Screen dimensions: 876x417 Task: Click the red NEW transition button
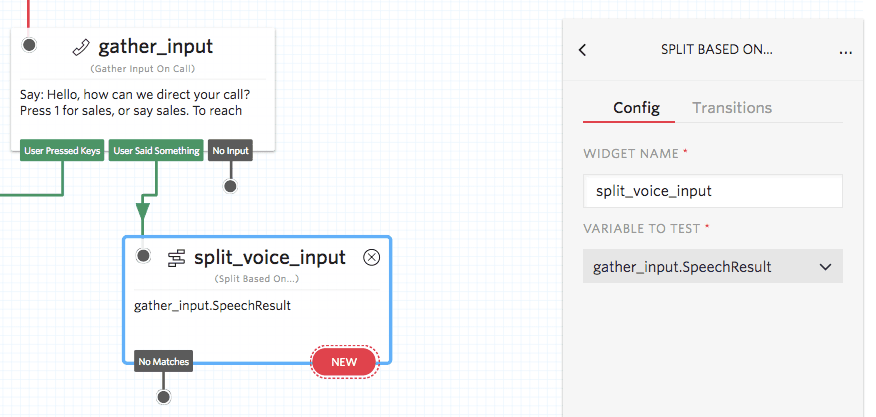(x=344, y=361)
